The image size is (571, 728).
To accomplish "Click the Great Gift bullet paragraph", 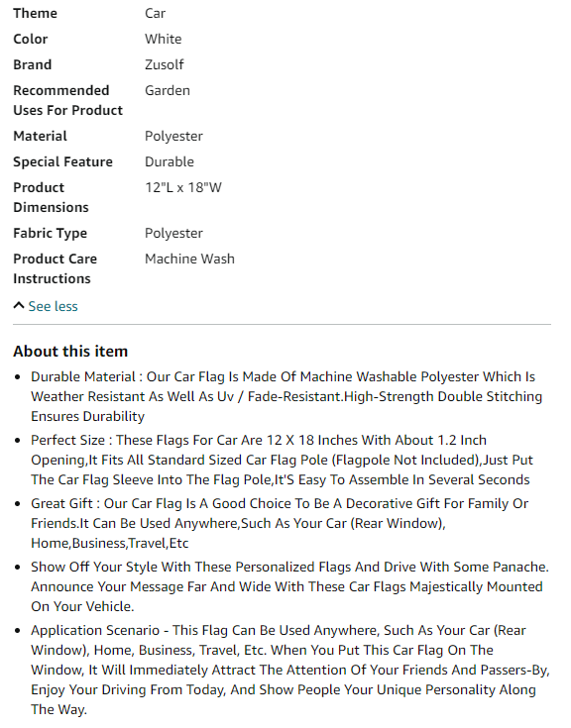I will pyautogui.click(x=280, y=523).
